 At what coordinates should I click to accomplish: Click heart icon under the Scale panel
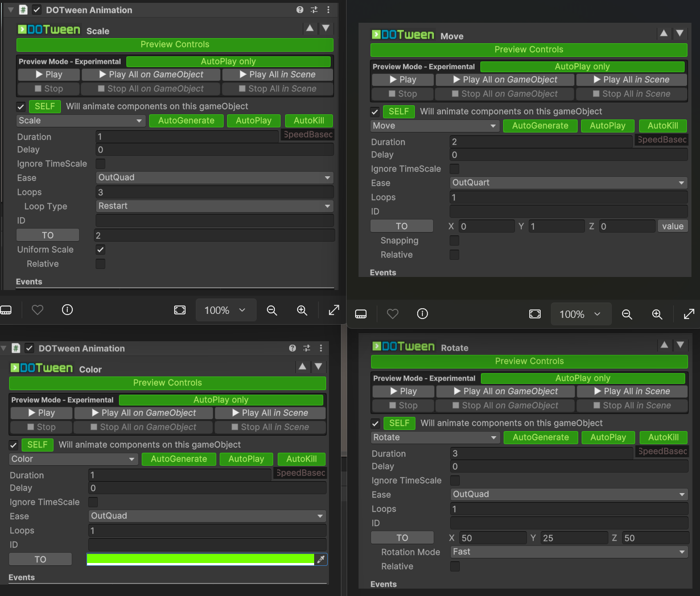[38, 310]
